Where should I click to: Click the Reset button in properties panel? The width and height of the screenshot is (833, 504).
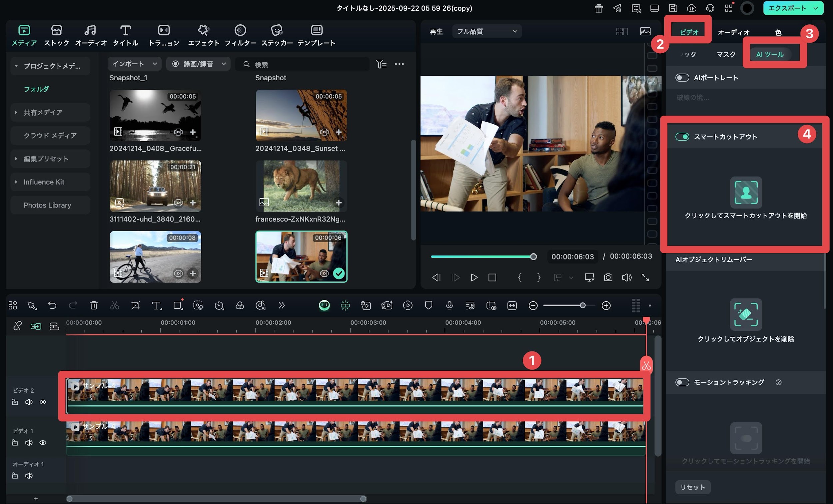[x=693, y=487]
